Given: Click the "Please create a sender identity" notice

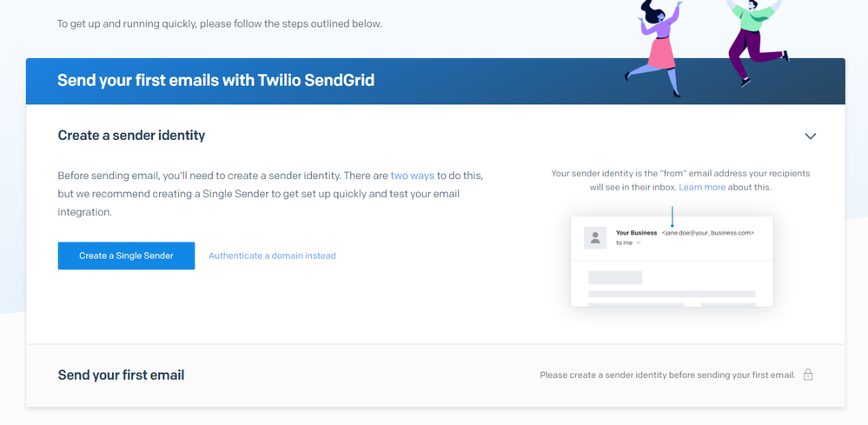Looking at the screenshot, I should (667, 375).
